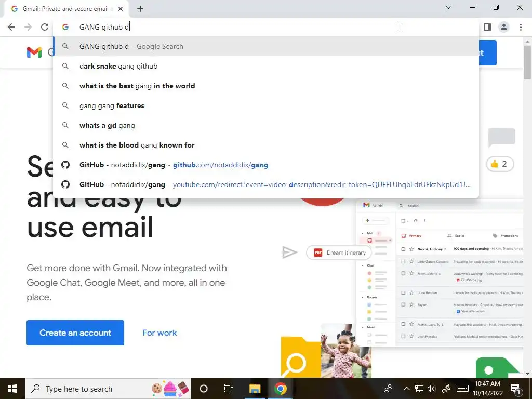The image size is (532, 399).
Task: Select 'gang gang features' suggestion
Action: (x=266, y=105)
